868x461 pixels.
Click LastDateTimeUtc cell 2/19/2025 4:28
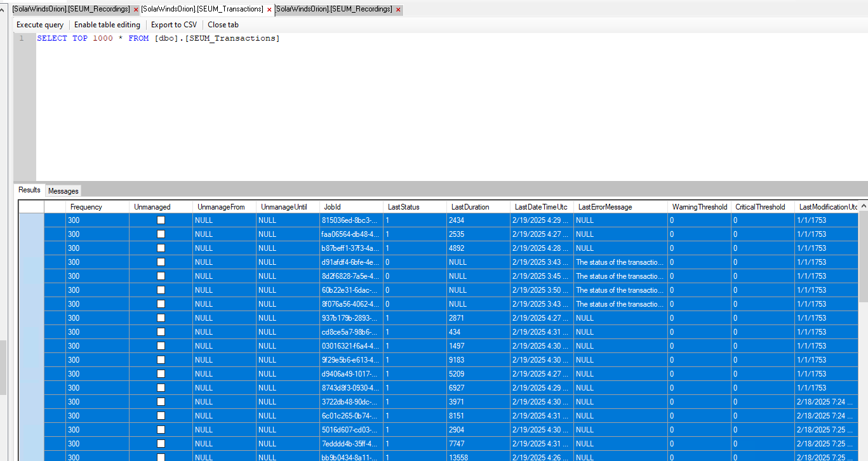(x=542, y=248)
